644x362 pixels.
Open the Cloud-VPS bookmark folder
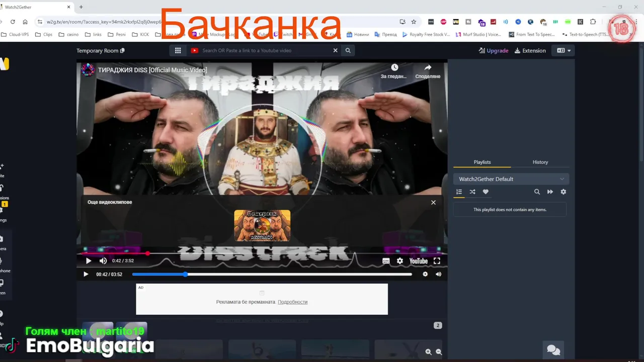[15, 35]
